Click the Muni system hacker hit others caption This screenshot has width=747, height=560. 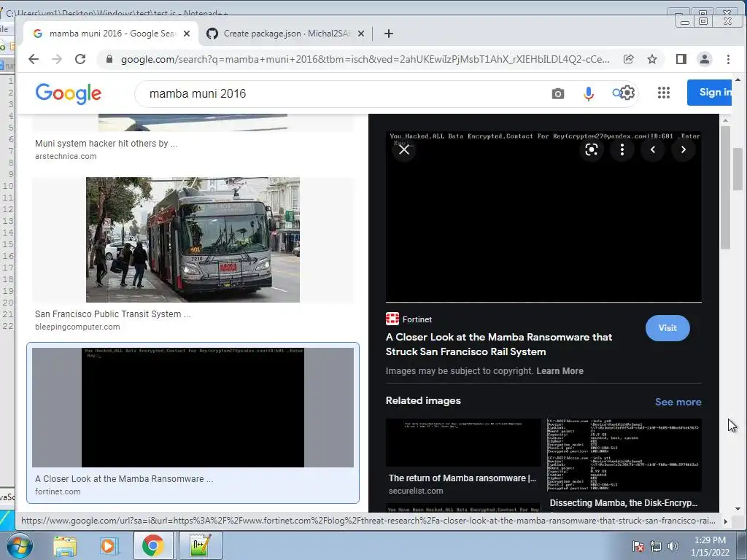(106, 144)
